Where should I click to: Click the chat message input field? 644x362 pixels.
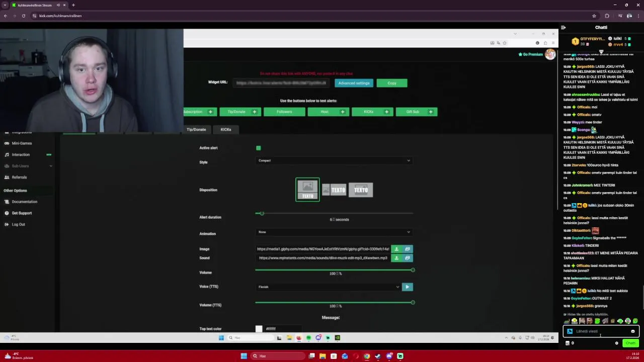coord(601,331)
